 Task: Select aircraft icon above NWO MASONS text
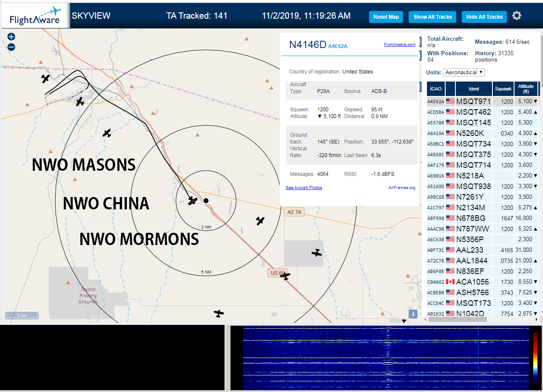point(107,133)
